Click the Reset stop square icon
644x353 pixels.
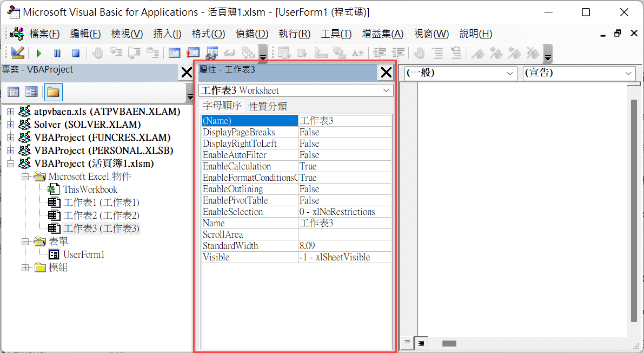click(x=76, y=53)
